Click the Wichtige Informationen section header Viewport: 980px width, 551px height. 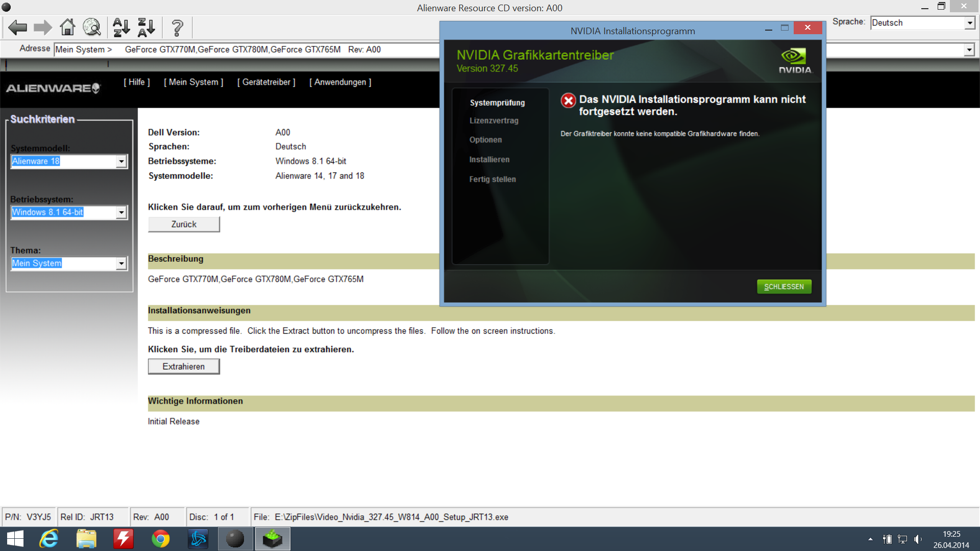(195, 402)
